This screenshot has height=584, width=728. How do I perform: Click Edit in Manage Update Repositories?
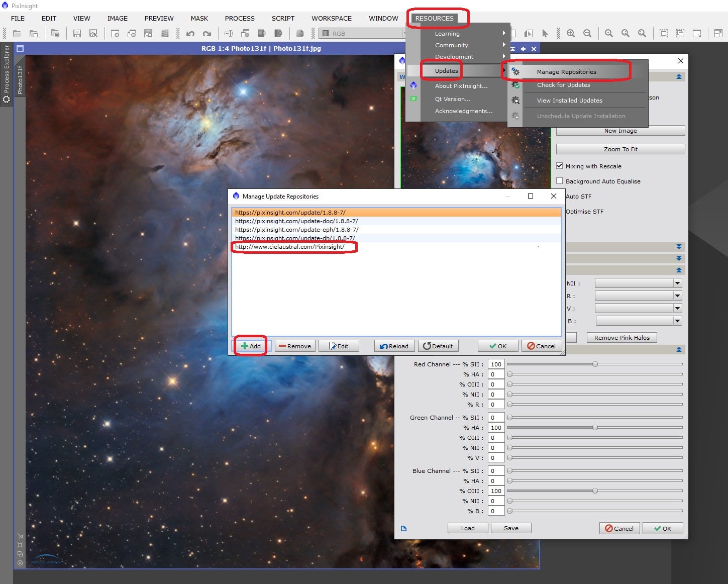click(339, 346)
